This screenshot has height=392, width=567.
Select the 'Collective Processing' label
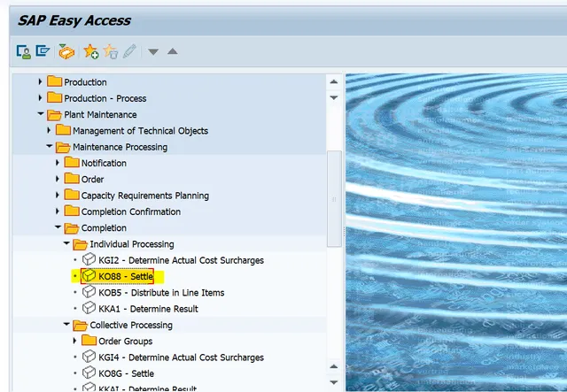(131, 325)
